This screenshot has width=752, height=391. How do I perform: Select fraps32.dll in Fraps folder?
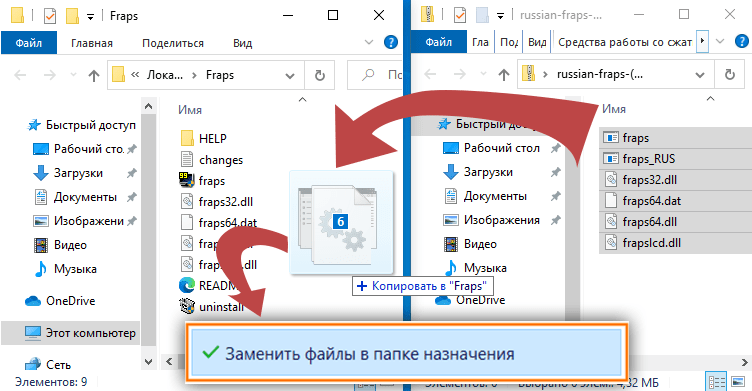[216, 202]
